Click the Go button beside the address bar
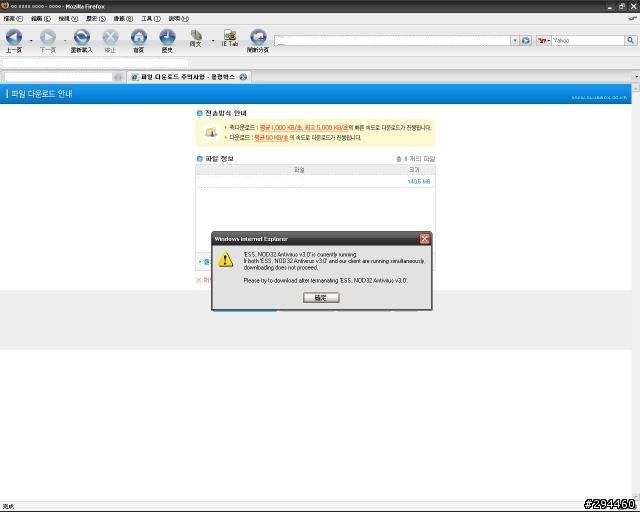The height and width of the screenshot is (512, 640). 526,40
